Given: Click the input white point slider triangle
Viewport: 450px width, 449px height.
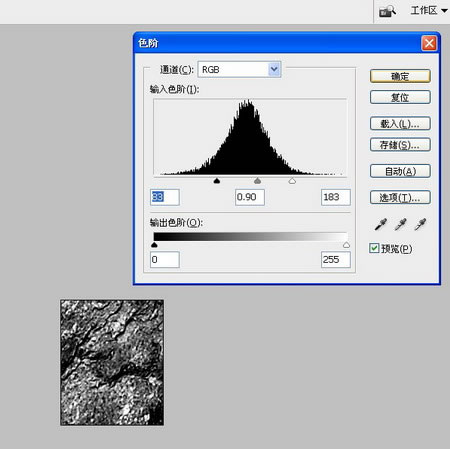Looking at the screenshot, I should (x=292, y=181).
